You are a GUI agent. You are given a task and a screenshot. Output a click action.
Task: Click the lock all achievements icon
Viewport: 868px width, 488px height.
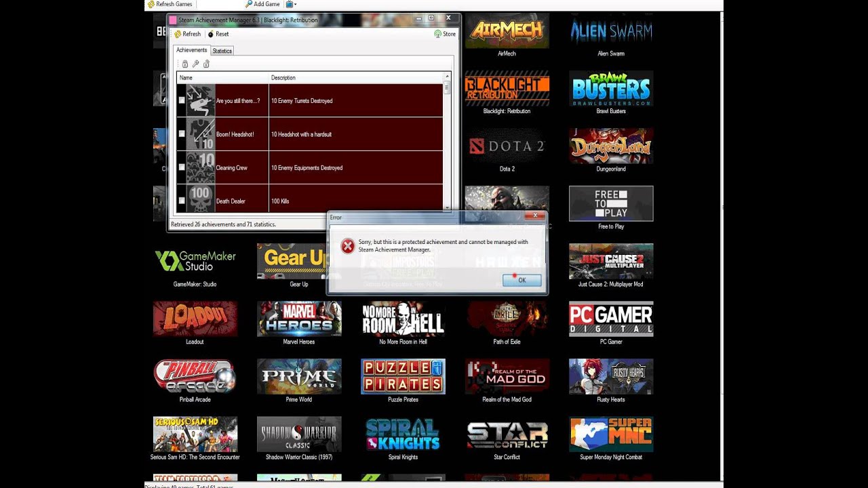point(184,64)
